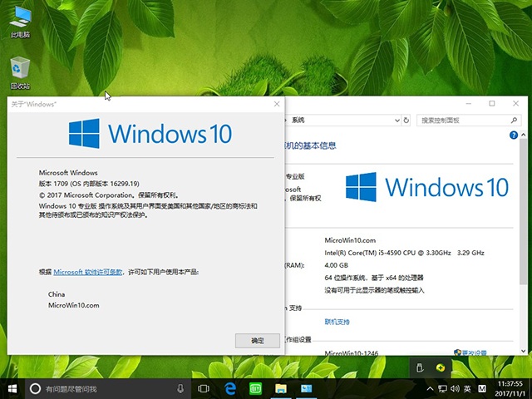532x399 pixels.
Task: Maximize the System window
Action: click(492, 103)
